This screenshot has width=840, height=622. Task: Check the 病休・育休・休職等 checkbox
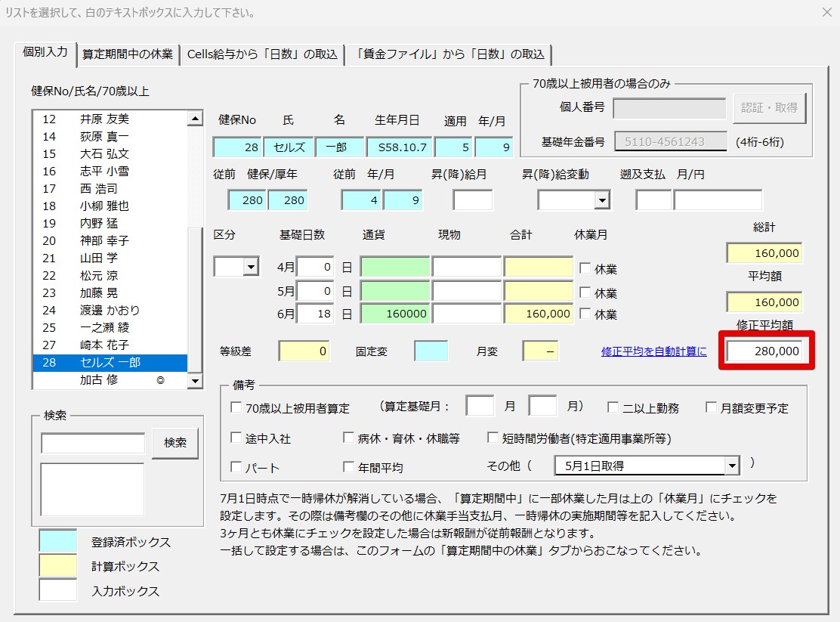(x=348, y=438)
